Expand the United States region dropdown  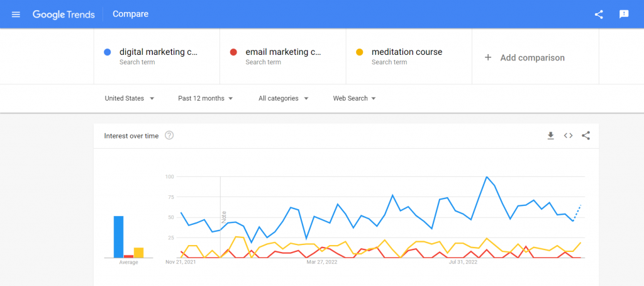pos(130,98)
